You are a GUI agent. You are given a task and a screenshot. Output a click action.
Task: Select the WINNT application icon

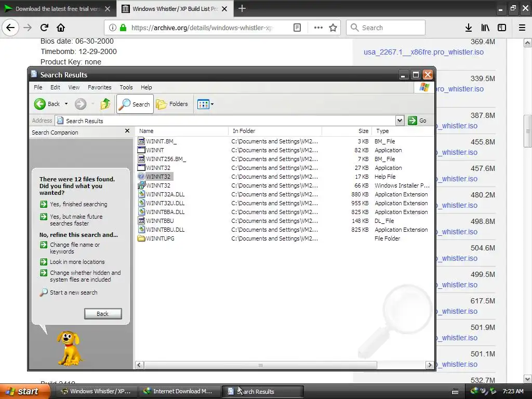click(141, 150)
